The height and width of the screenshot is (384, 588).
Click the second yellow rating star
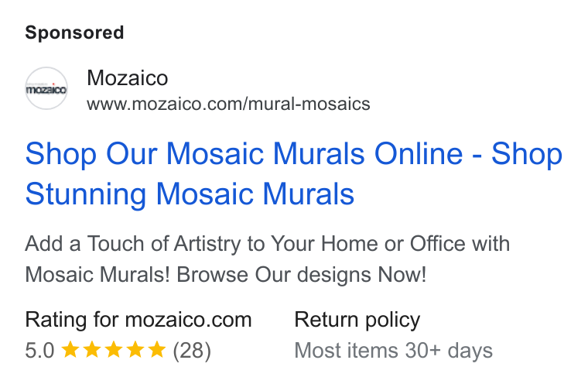tap(91, 350)
